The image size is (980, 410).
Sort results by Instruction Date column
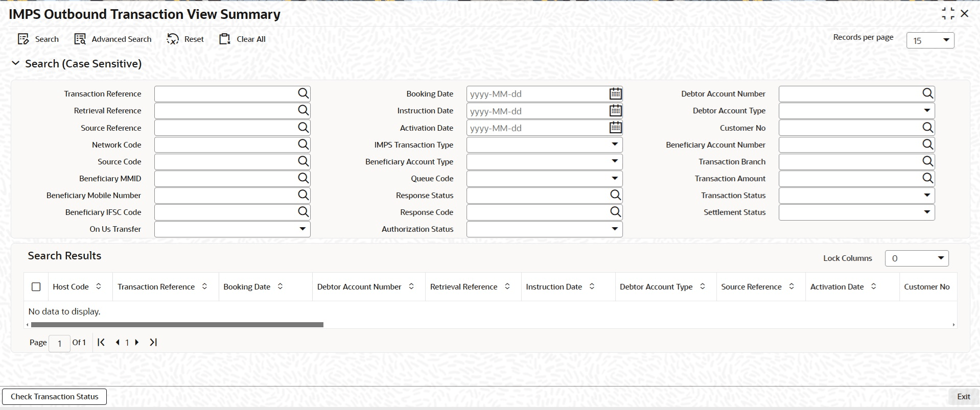pos(592,286)
